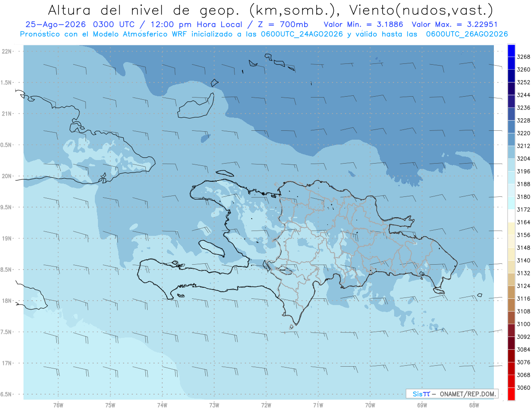This screenshot has height=411, width=532.
Task: Click the "3172" colorbar value
Action: pyautogui.click(x=524, y=210)
